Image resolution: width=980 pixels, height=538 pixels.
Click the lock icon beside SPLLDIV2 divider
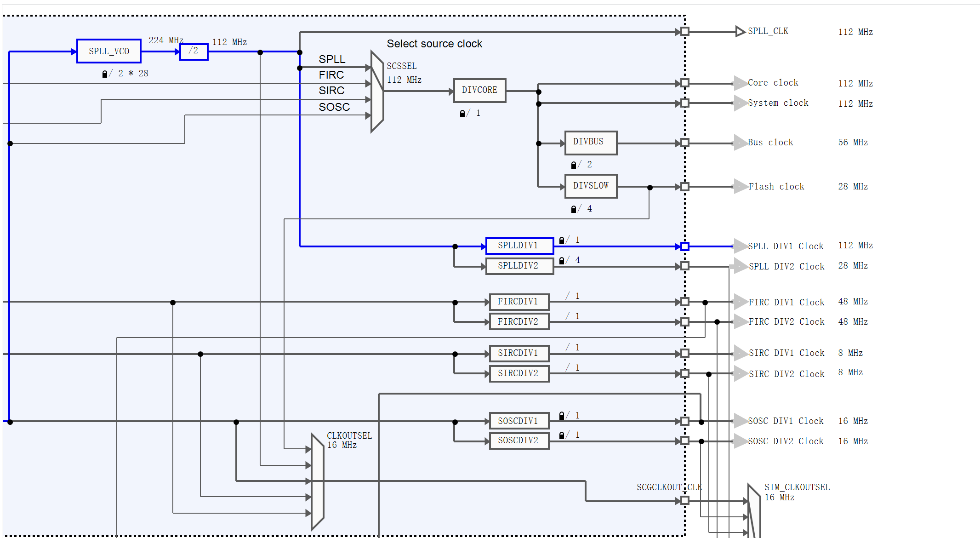pyautogui.click(x=562, y=261)
